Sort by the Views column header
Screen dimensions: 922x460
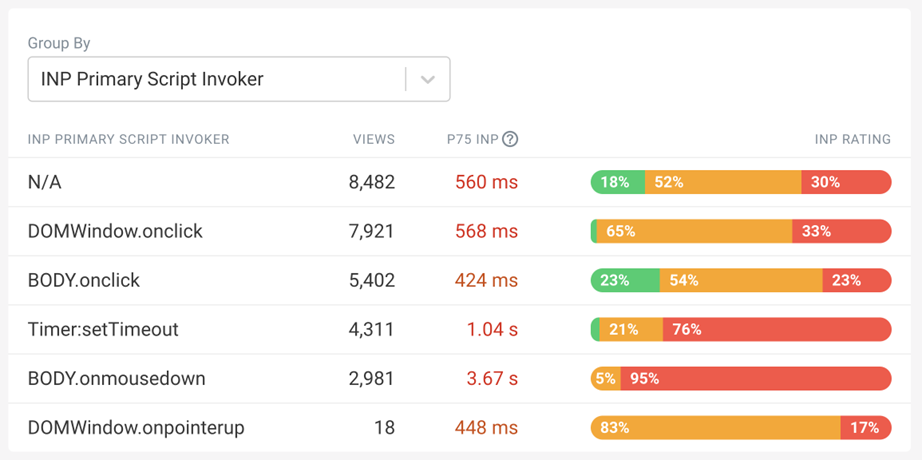(374, 139)
